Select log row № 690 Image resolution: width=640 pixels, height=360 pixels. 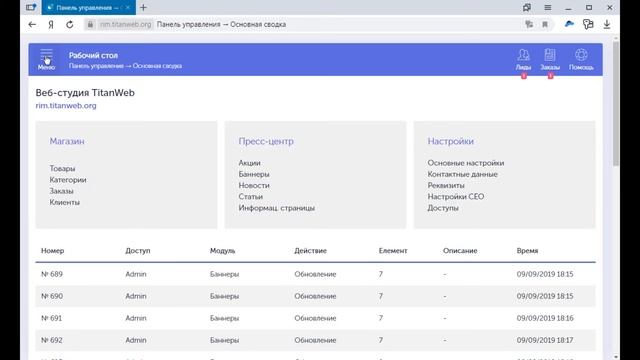315,296
